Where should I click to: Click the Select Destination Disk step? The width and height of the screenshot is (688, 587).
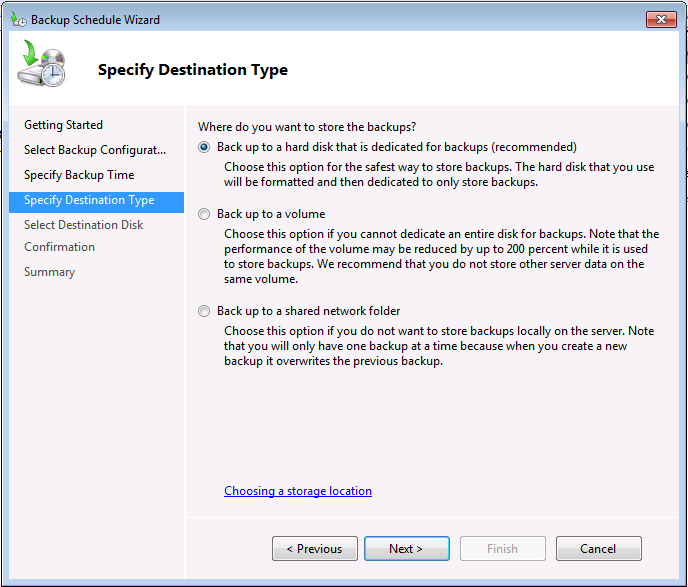(84, 225)
